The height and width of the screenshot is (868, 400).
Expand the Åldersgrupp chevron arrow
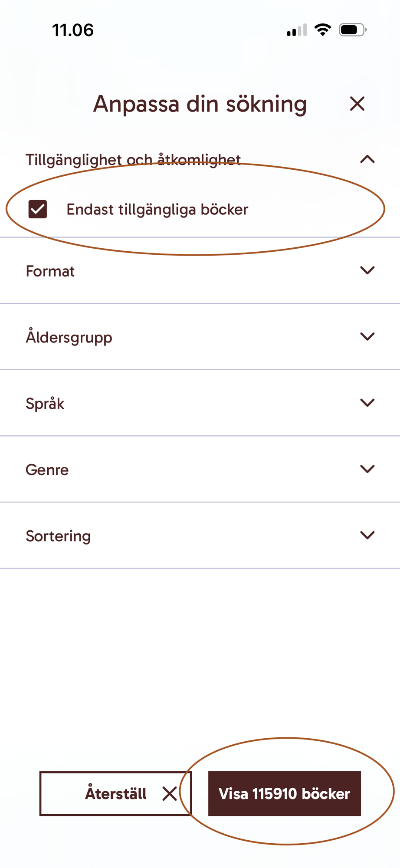pyautogui.click(x=367, y=337)
